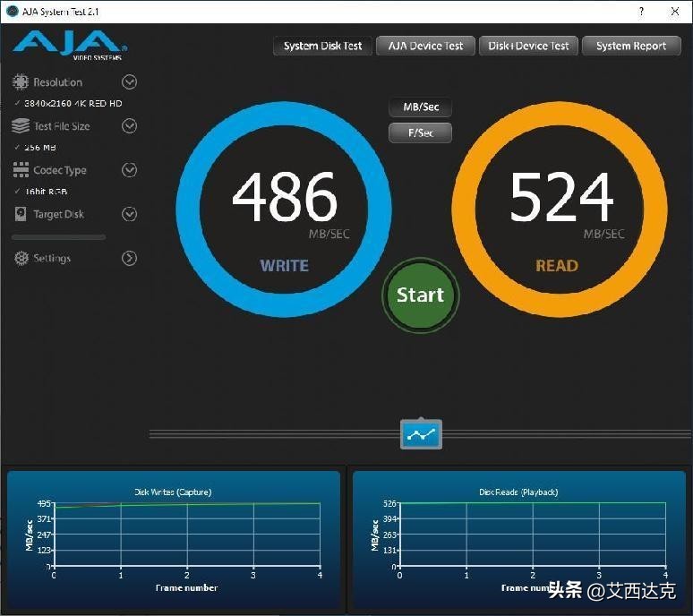Click the 524 read speed readout

[561, 197]
